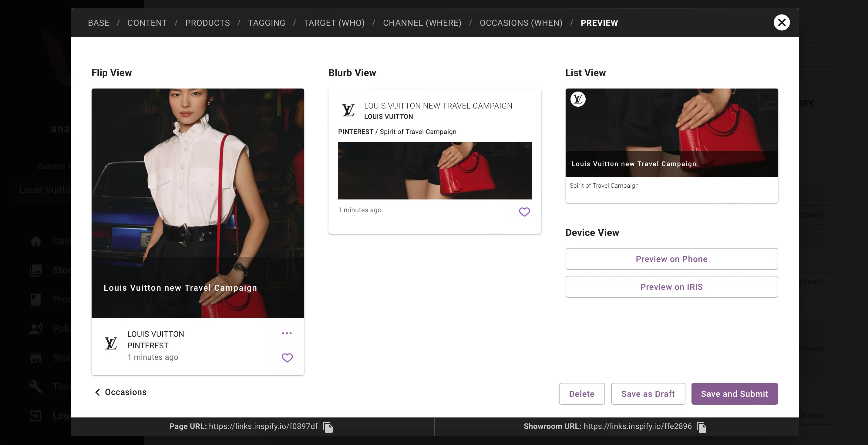Open the three-dot menu in Flip View
Viewport: 868px width, 445px height.
(287, 333)
